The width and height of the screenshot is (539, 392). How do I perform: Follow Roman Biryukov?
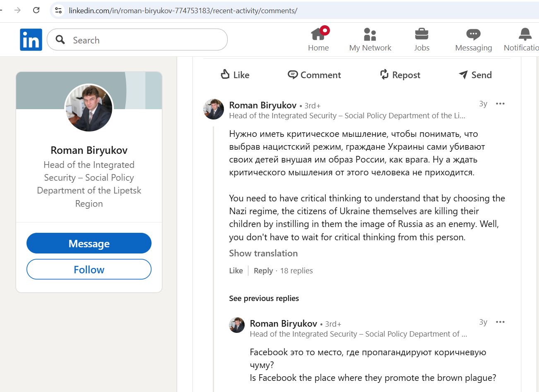click(89, 269)
